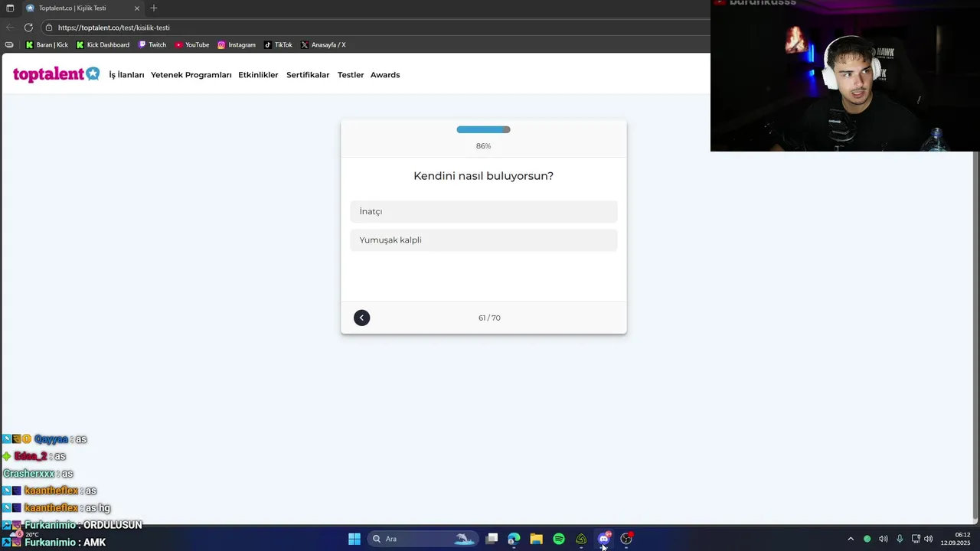Viewport: 980px width, 551px height.
Task: Click the browser back arrow
Action: 10,28
